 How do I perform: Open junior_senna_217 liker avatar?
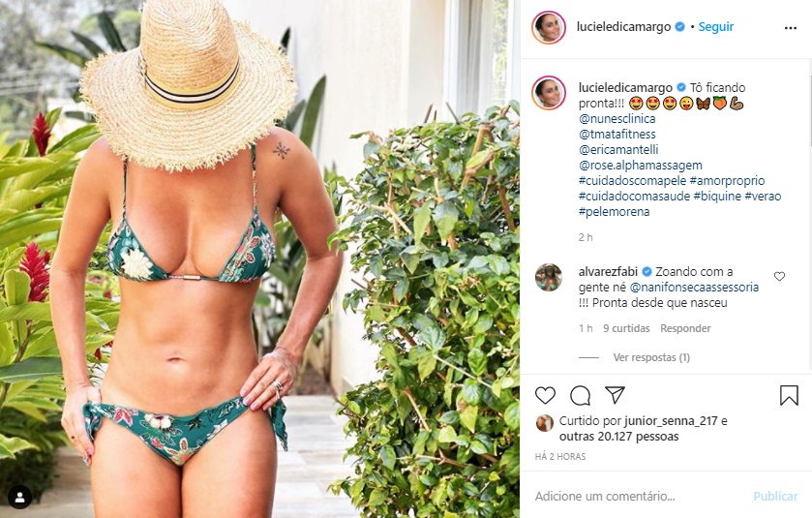tap(544, 423)
